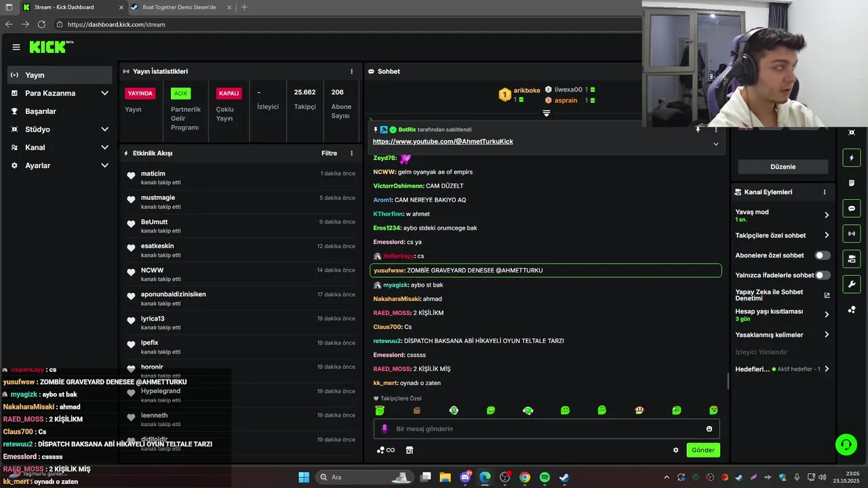Open the Hesap yaşı kısıtlaması settings arrow

click(x=827, y=314)
